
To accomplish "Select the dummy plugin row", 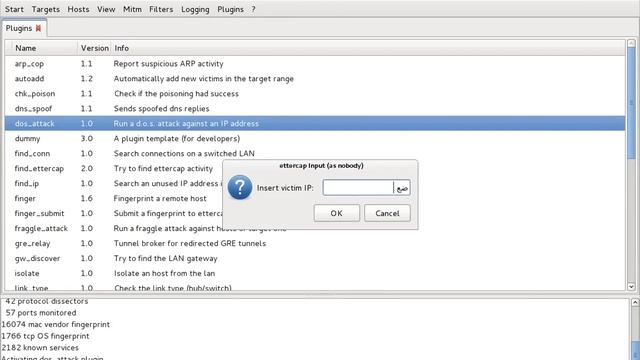I will tap(315, 138).
